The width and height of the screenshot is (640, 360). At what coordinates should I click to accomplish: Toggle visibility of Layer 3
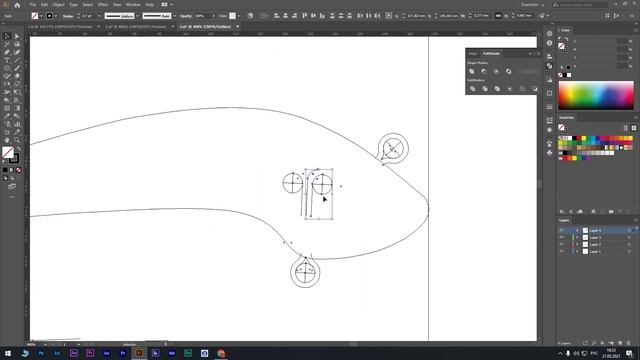tap(562, 238)
